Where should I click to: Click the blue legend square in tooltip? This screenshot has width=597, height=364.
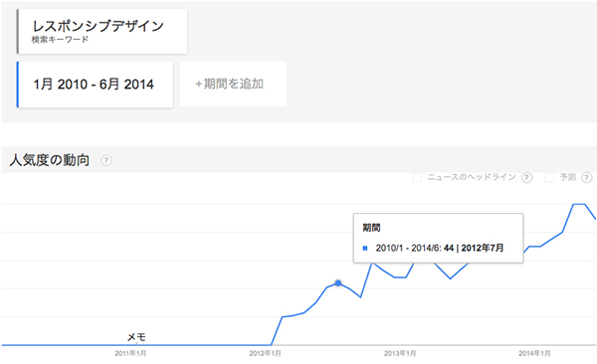[365, 249]
